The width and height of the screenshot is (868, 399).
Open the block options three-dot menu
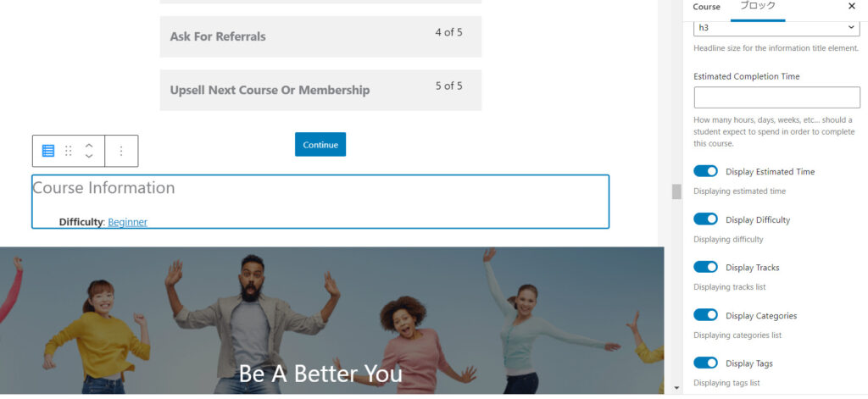click(121, 151)
